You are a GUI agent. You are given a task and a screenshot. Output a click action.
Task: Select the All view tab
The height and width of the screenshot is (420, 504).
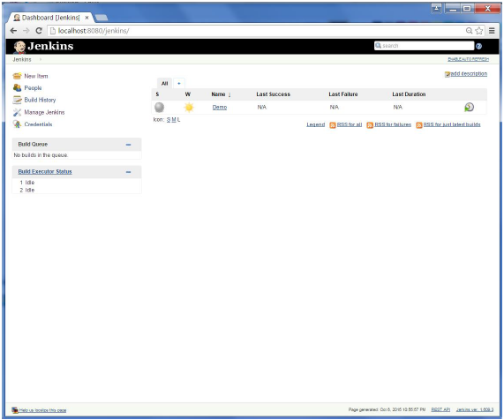(164, 83)
